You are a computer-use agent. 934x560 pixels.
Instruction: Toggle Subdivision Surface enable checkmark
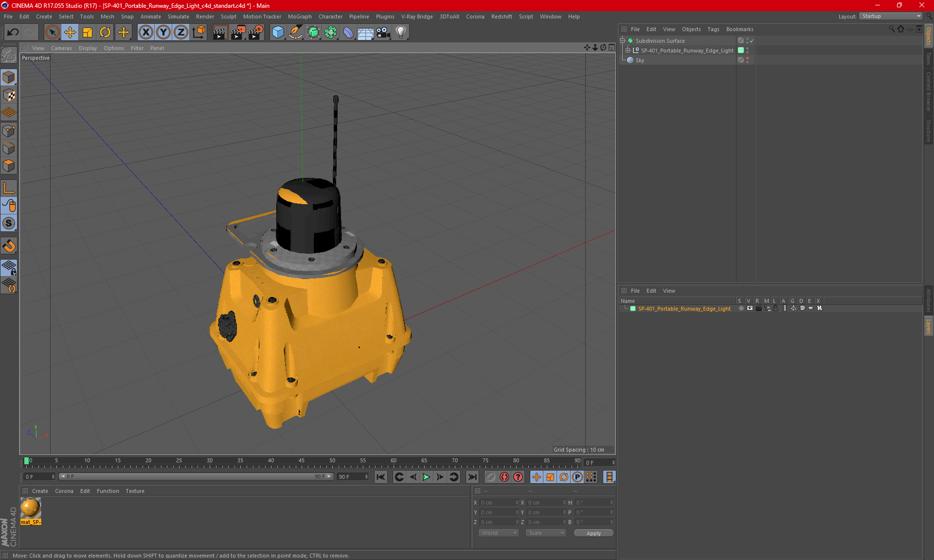(x=752, y=41)
